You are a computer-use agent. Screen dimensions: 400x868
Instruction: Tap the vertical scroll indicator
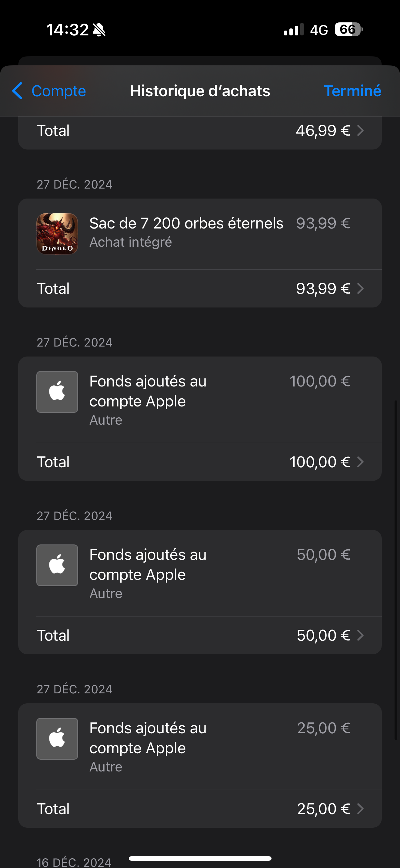coord(396,570)
